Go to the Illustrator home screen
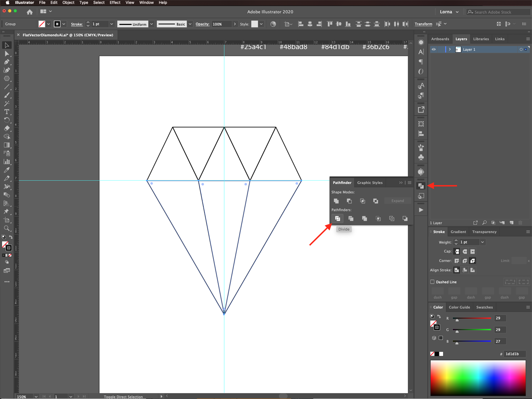This screenshot has width=532, height=399. click(30, 12)
